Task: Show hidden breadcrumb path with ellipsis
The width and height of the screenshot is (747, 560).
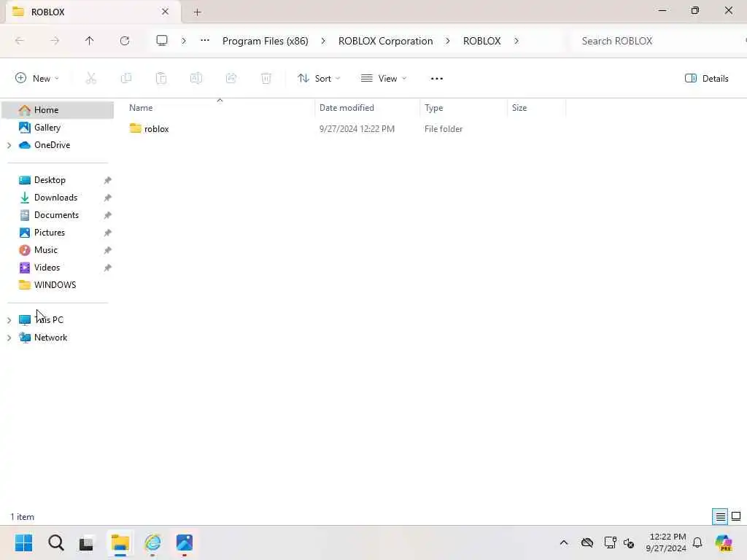Action: pyautogui.click(x=205, y=41)
